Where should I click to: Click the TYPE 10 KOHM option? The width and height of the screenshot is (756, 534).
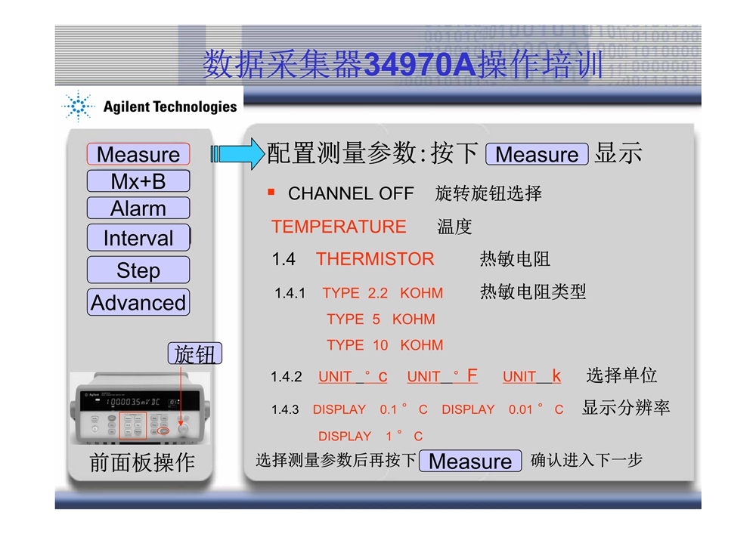click(x=385, y=345)
